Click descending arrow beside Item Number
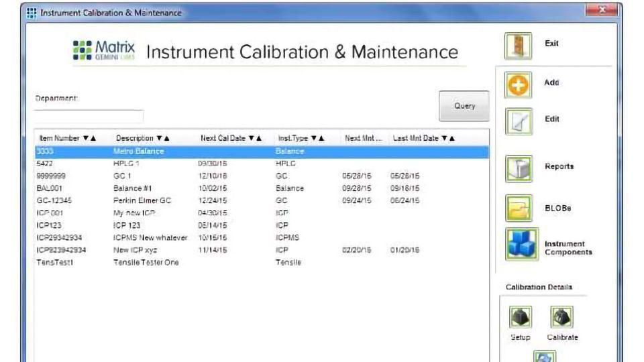The image size is (644, 362). click(85, 138)
